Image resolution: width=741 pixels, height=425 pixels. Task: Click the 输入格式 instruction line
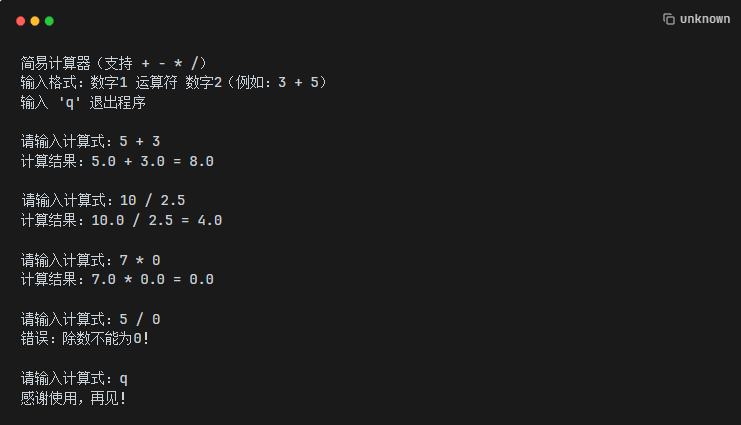point(173,83)
